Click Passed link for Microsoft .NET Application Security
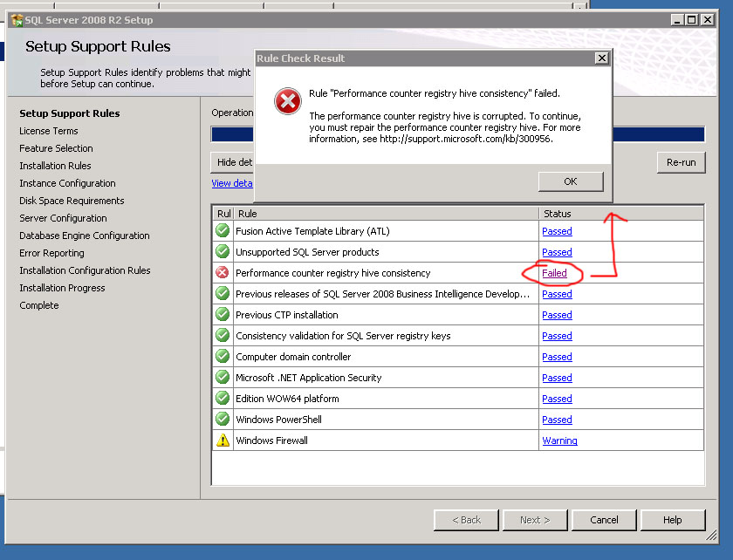733x560 pixels. tap(557, 378)
